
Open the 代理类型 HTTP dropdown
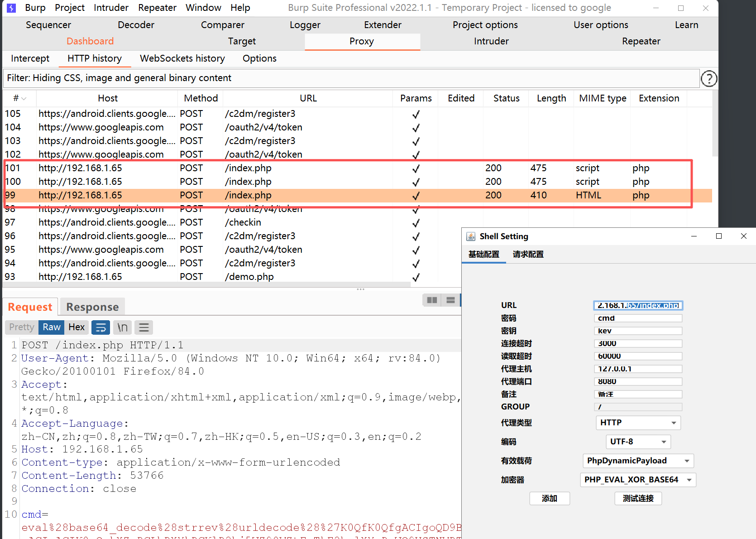point(638,423)
